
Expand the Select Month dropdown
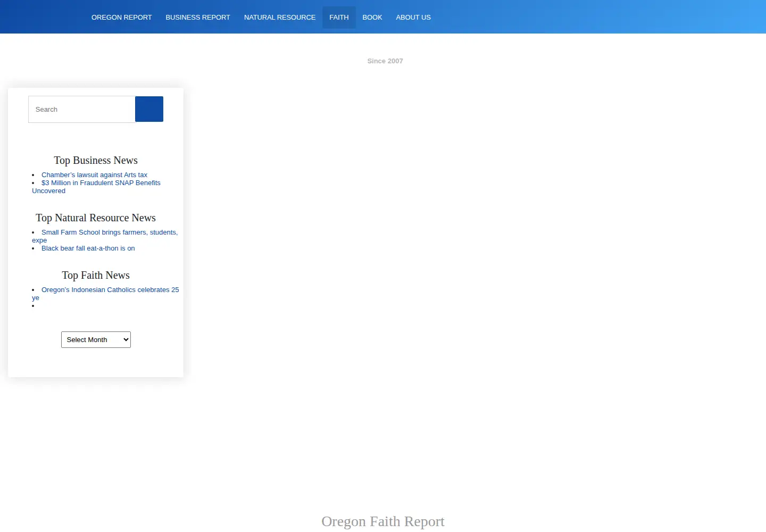click(x=96, y=339)
